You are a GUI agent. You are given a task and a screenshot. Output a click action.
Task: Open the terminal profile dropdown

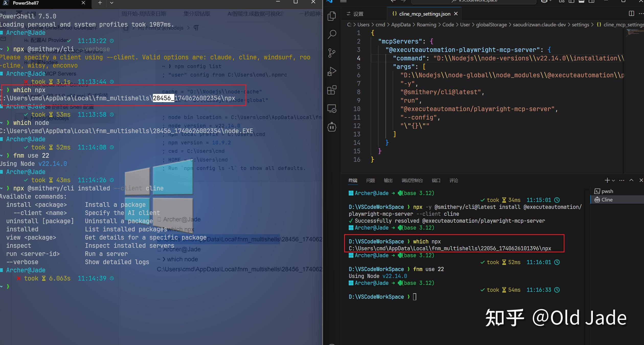click(x=613, y=180)
